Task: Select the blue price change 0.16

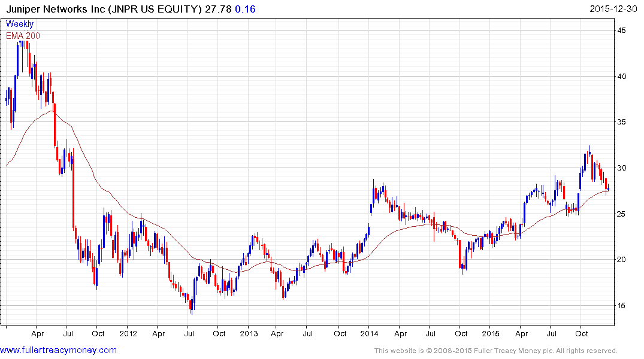Action: click(x=245, y=9)
